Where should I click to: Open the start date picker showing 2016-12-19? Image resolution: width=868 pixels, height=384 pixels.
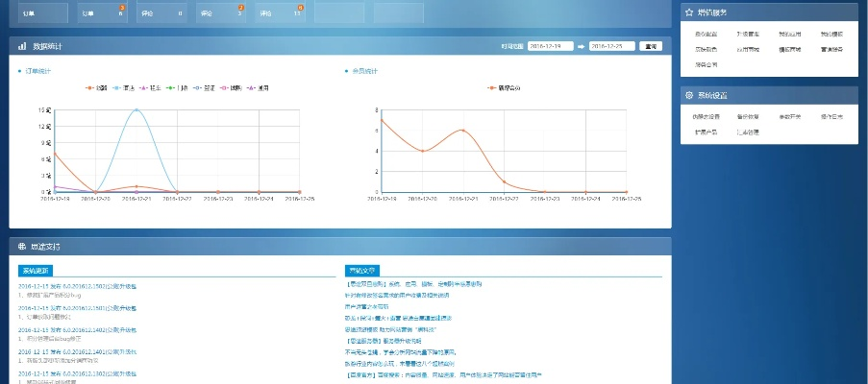(550, 45)
